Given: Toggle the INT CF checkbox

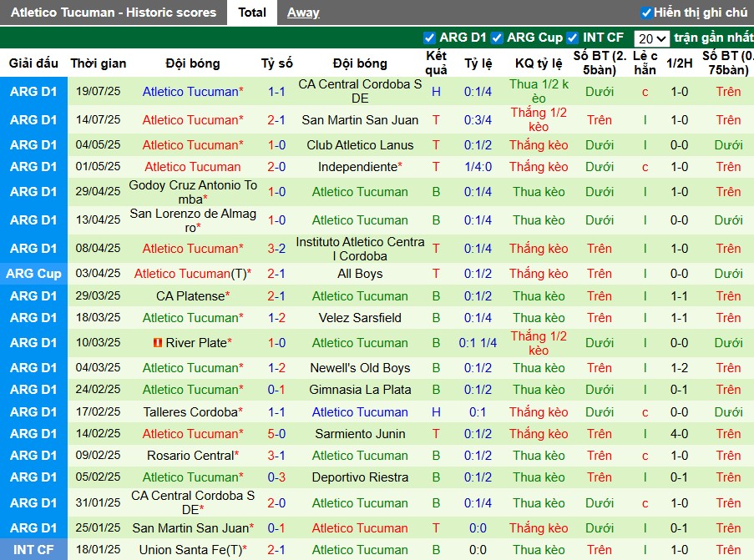Looking at the screenshot, I should click(572, 38).
